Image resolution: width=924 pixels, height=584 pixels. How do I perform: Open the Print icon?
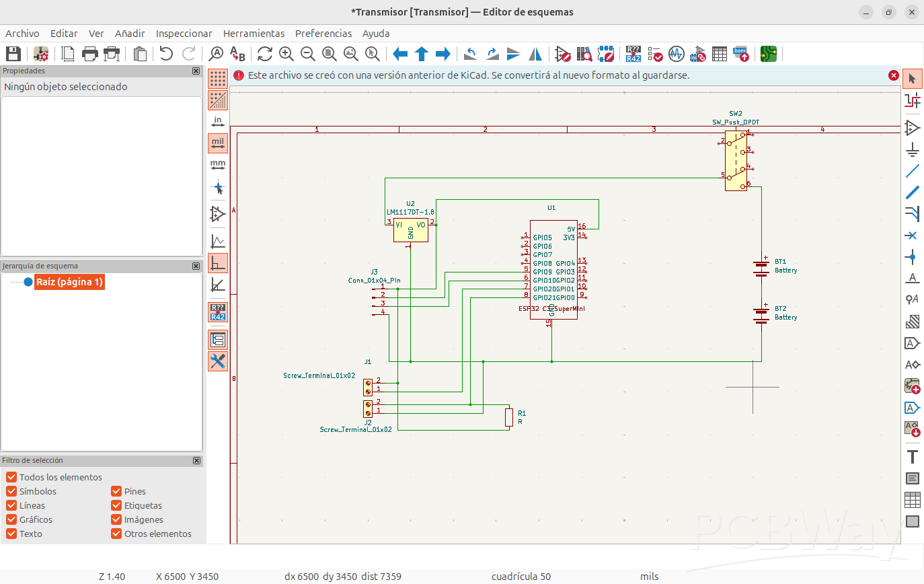point(89,54)
